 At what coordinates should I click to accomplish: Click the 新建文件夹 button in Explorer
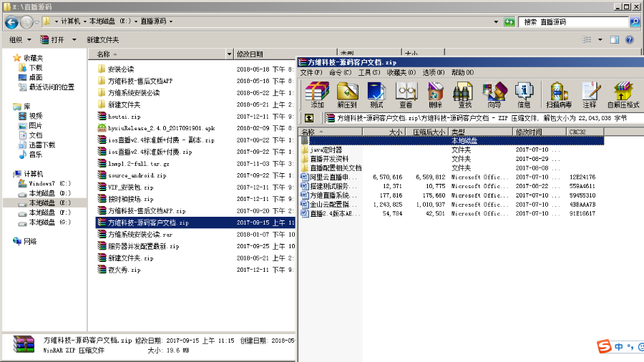tap(102, 40)
